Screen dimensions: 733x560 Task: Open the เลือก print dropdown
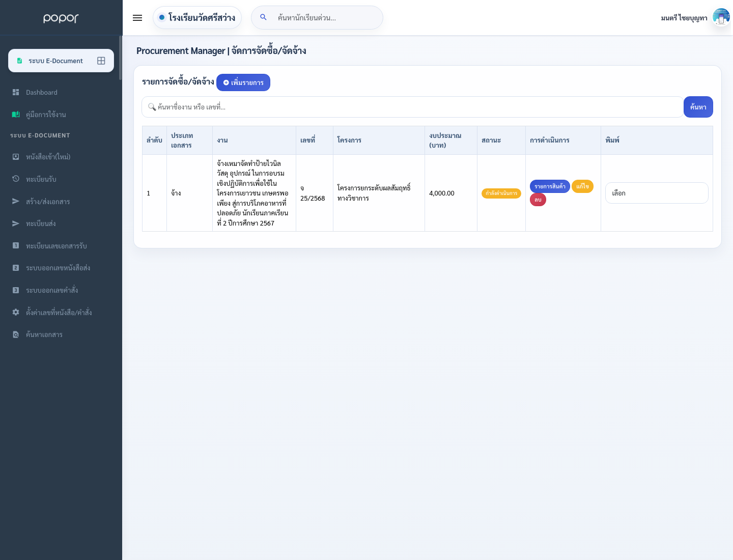click(x=657, y=193)
